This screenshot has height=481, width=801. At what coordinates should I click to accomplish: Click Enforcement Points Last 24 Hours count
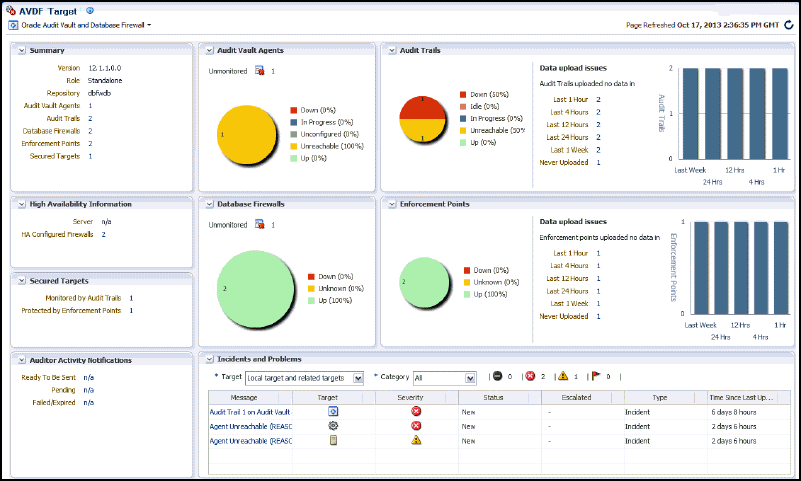[598, 291]
